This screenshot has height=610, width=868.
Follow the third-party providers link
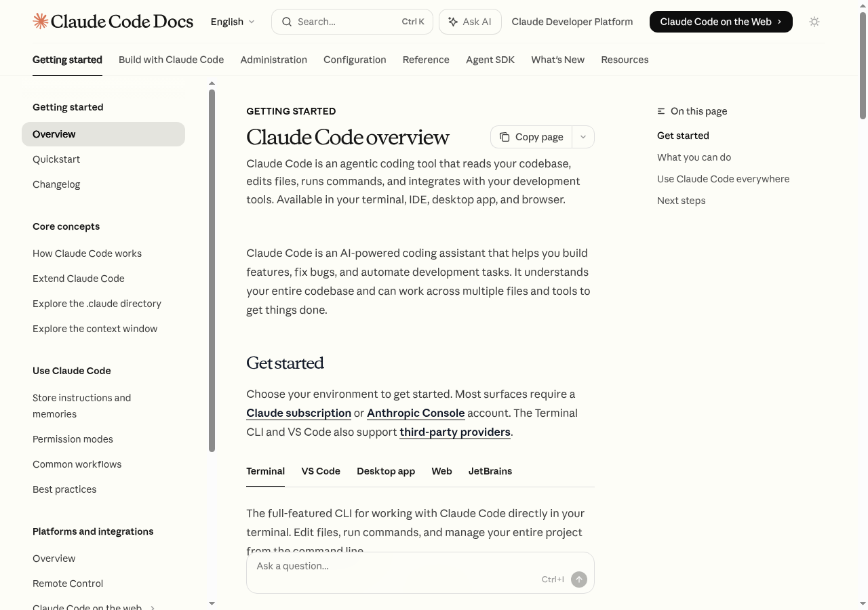click(x=454, y=432)
